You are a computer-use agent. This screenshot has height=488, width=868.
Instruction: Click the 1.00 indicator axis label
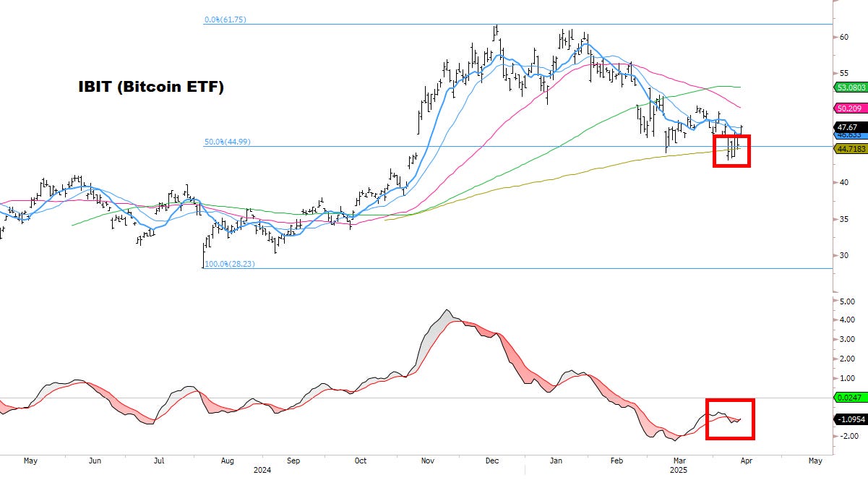point(846,378)
